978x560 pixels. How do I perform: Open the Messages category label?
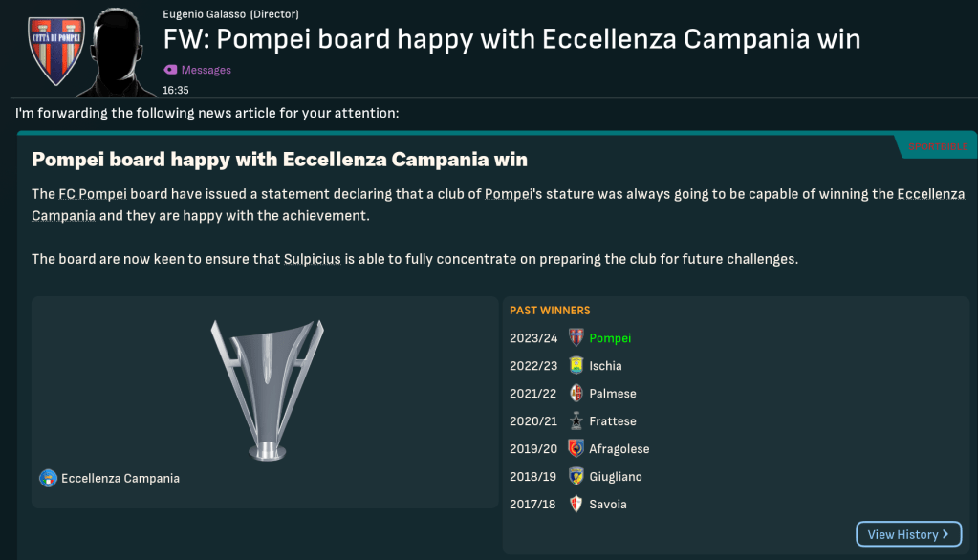(x=206, y=70)
